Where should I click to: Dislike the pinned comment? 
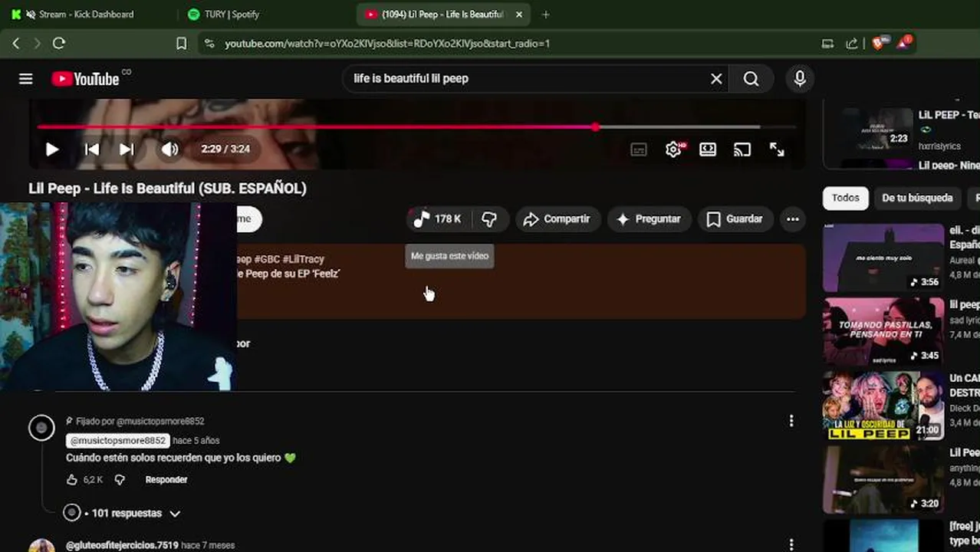pyautogui.click(x=120, y=480)
